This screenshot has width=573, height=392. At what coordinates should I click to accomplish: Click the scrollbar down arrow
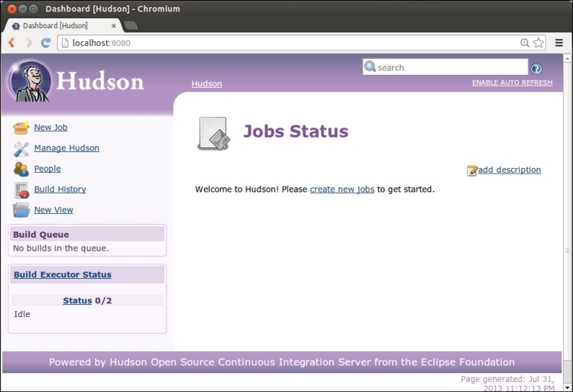pos(567,387)
